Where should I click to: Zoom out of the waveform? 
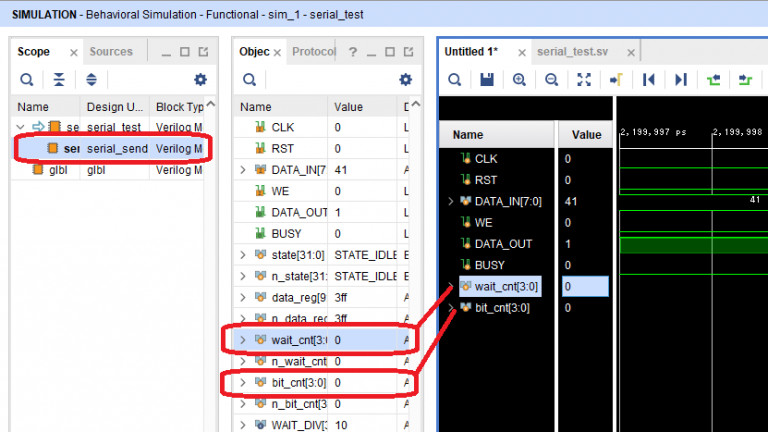point(551,80)
